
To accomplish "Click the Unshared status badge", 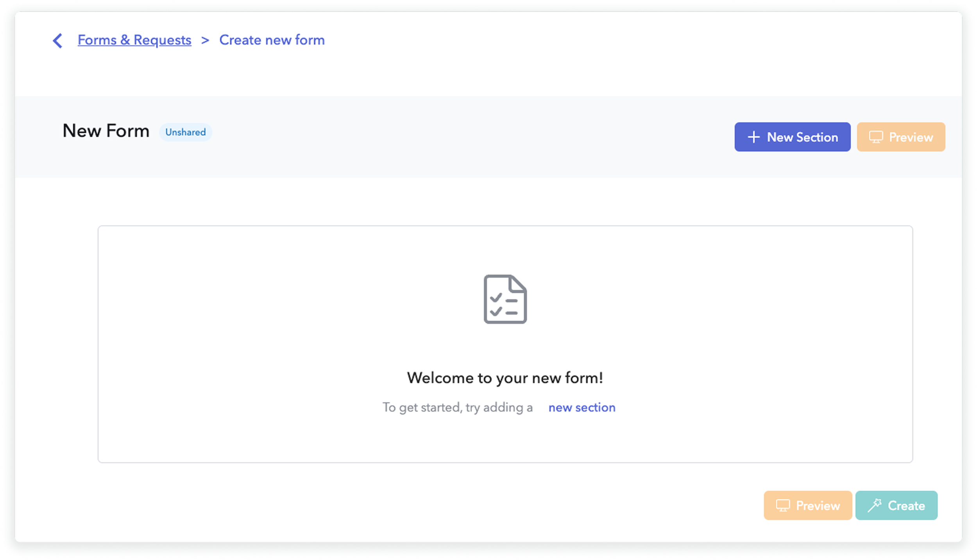I will pos(185,132).
